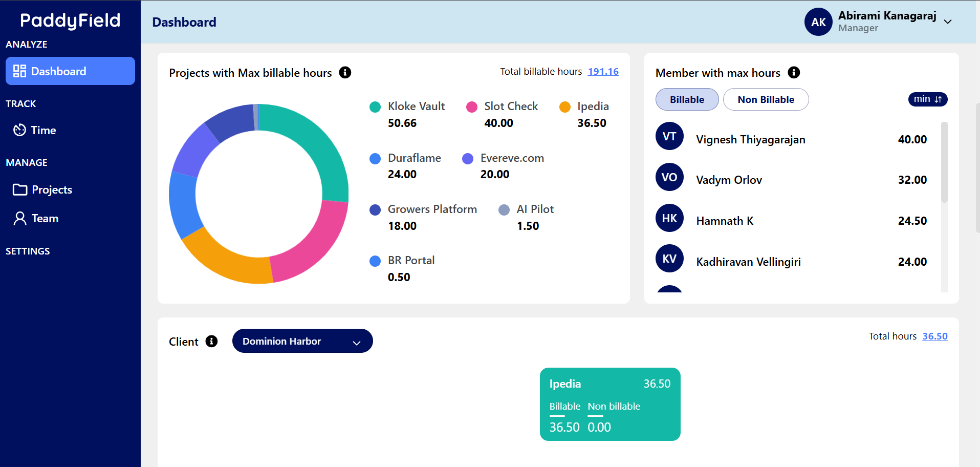Show info tooltip next to Client
Viewport: 980px width, 467px height.
tap(211, 341)
